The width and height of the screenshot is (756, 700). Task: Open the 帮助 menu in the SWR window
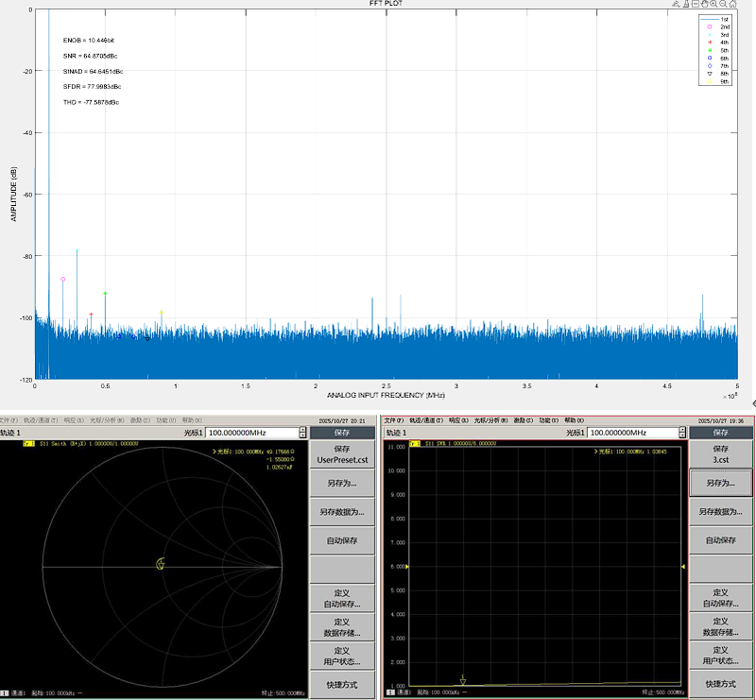pyautogui.click(x=573, y=420)
